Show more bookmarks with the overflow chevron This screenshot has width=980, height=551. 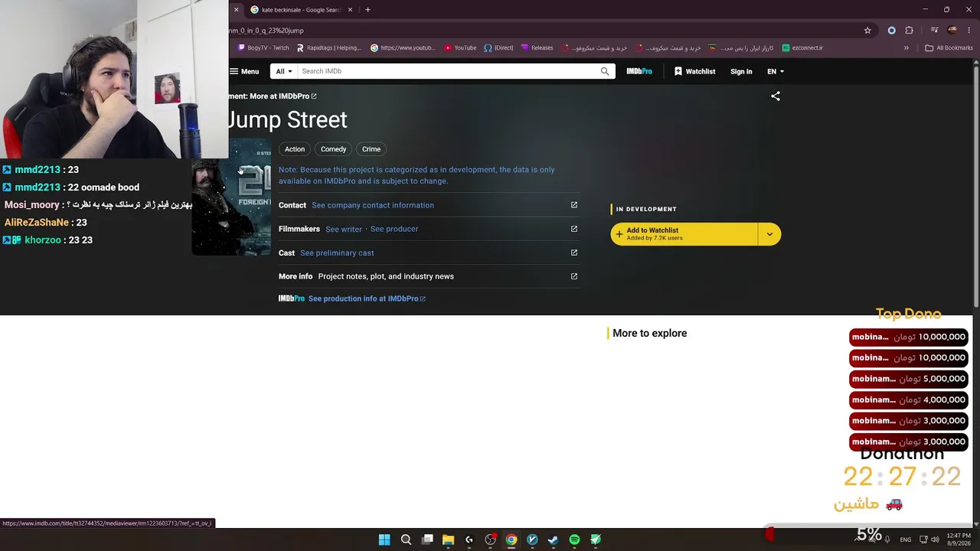click(x=906, y=47)
